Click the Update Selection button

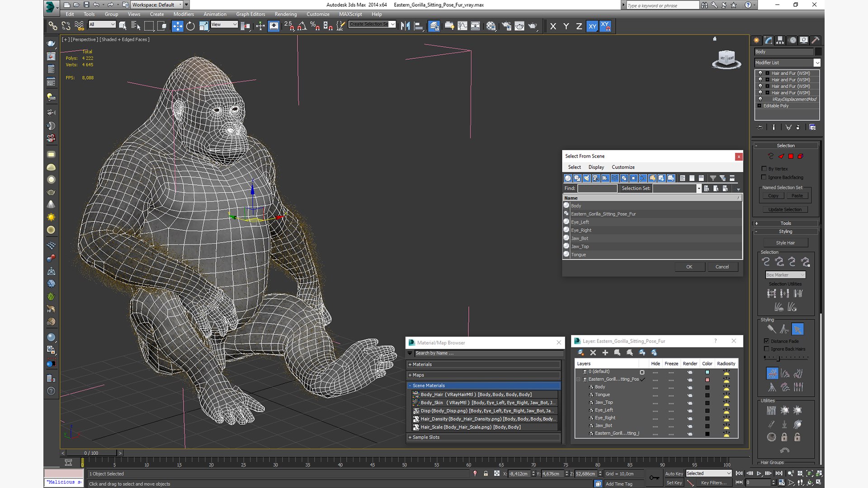(x=785, y=210)
